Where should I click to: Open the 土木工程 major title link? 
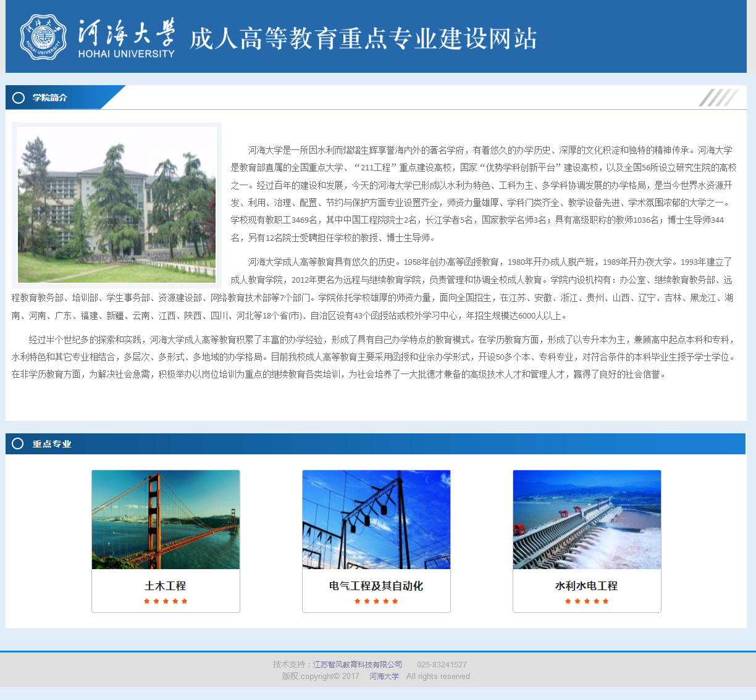(x=166, y=586)
